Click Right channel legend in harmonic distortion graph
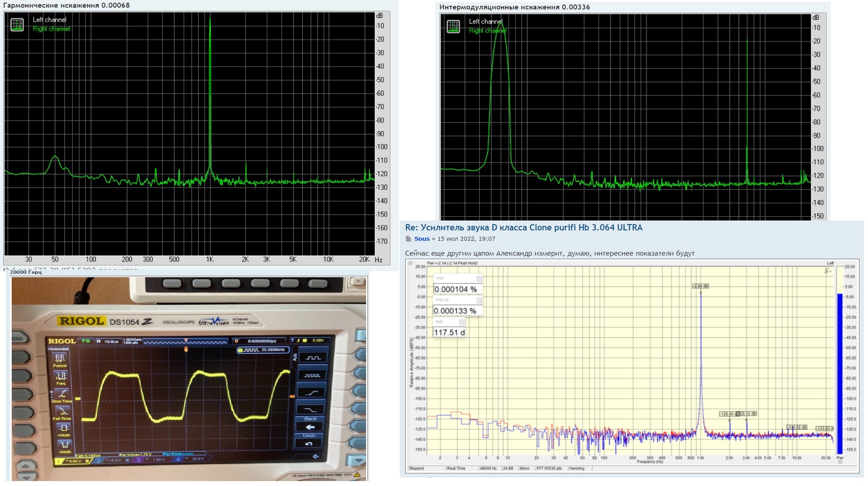The image size is (868, 486). tap(51, 29)
